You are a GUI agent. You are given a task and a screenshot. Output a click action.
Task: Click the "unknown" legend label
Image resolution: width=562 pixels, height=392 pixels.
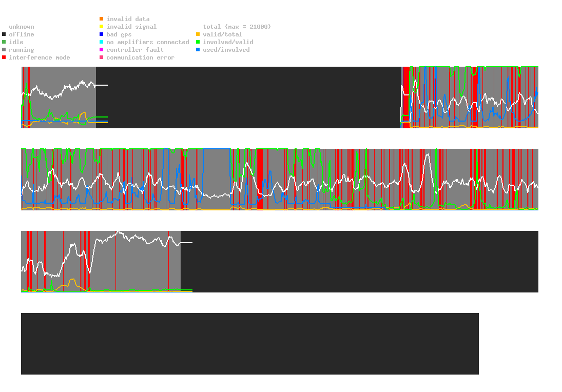click(22, 27)
